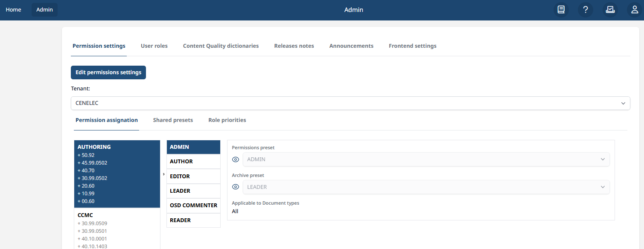Screen dimensions: 644x249
Task: Select the Permission settings tab
Action: tap(99, 46)
